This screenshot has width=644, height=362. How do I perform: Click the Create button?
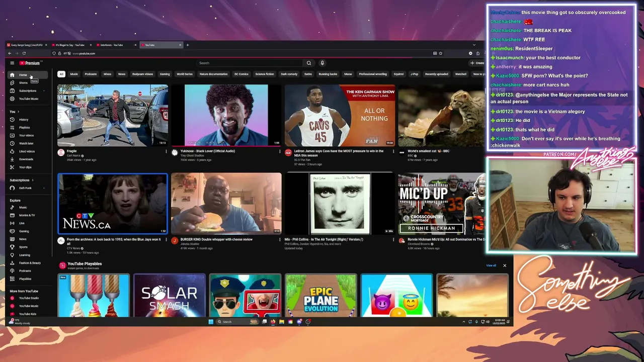pos(477,63)
